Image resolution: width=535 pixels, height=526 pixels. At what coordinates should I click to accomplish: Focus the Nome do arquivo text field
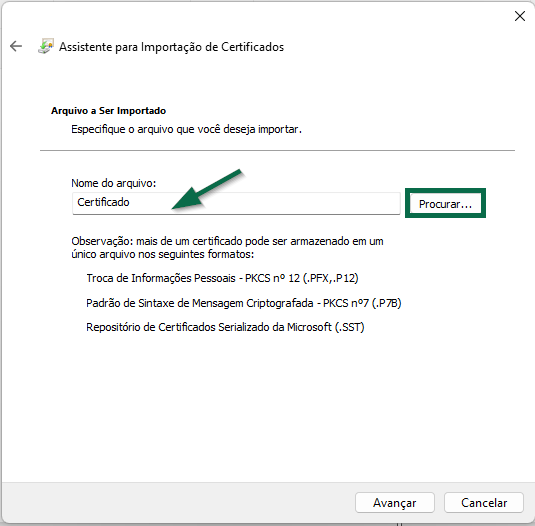click(x=236, y=203)
